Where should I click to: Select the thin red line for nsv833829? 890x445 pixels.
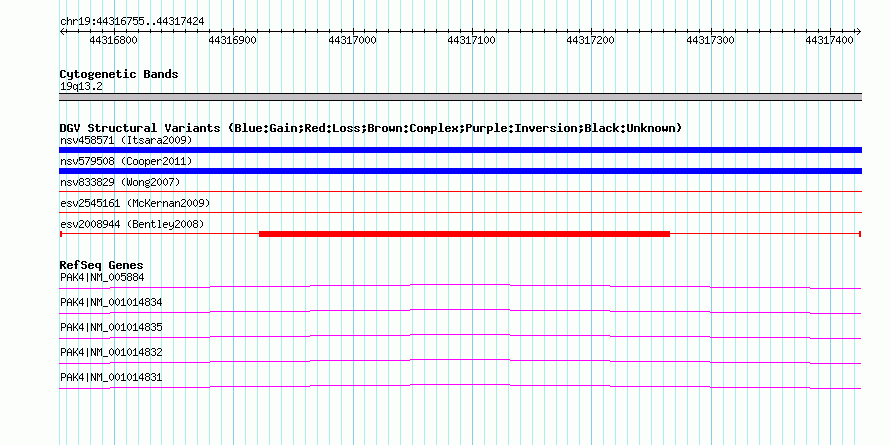(x=460, y=192)
